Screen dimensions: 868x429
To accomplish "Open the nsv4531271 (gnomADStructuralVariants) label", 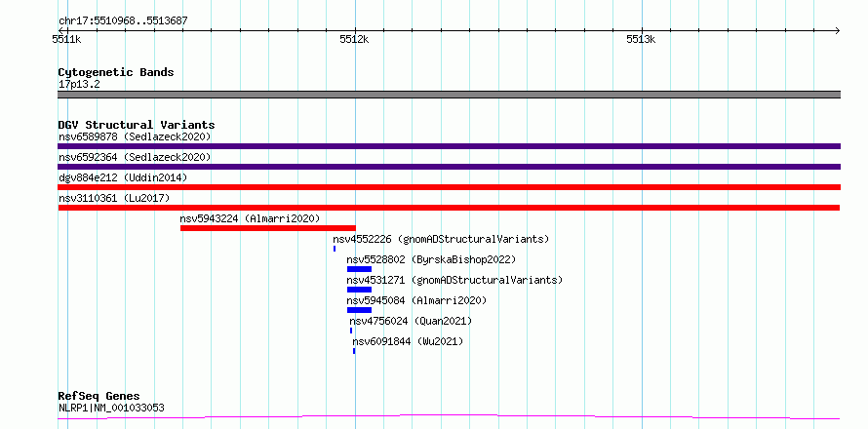I will coord(454,280).
